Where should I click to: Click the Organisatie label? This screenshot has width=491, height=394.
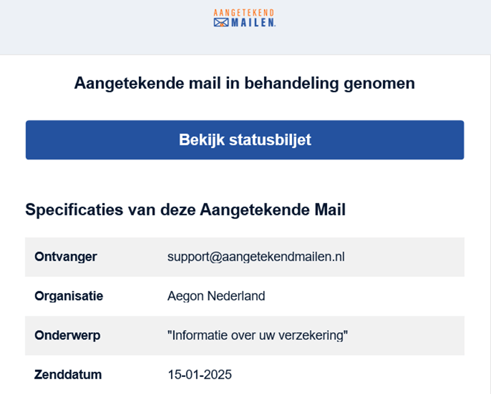point(69,296)
